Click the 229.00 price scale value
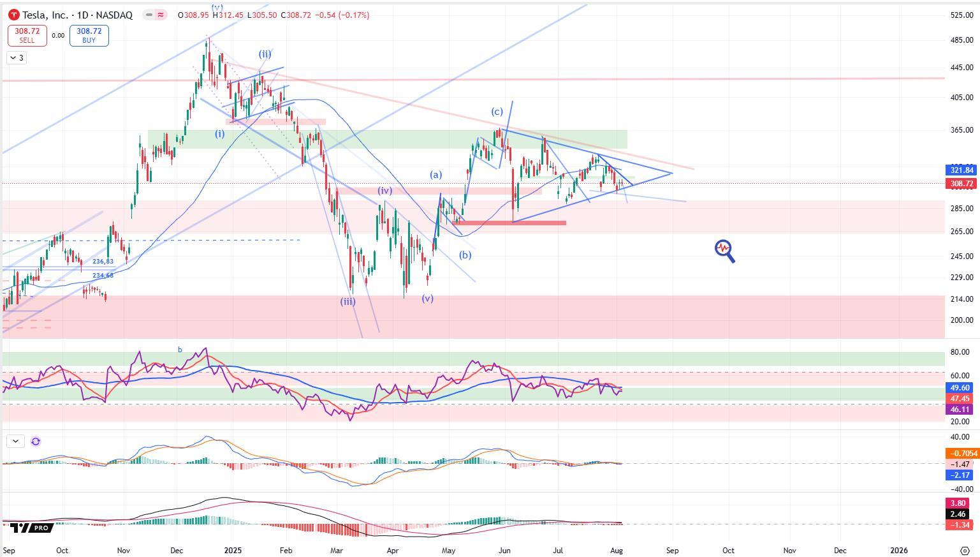 (962, 278)
